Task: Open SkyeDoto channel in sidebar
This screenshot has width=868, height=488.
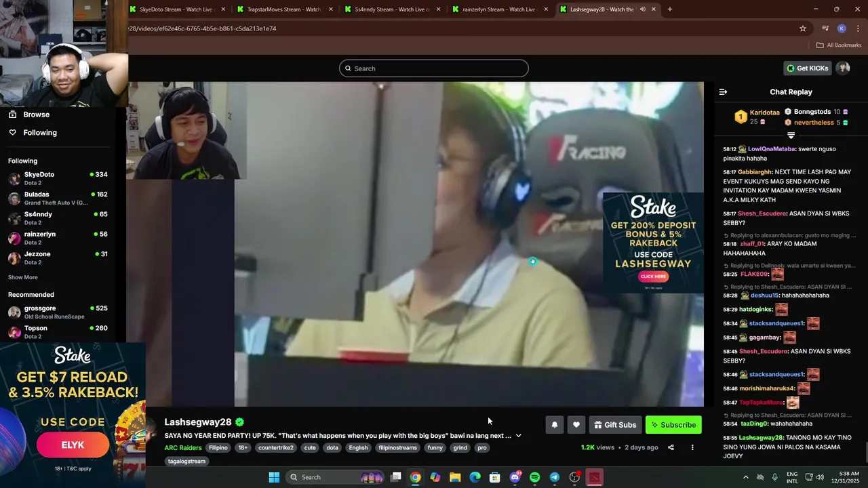Action: click(58, 178)
